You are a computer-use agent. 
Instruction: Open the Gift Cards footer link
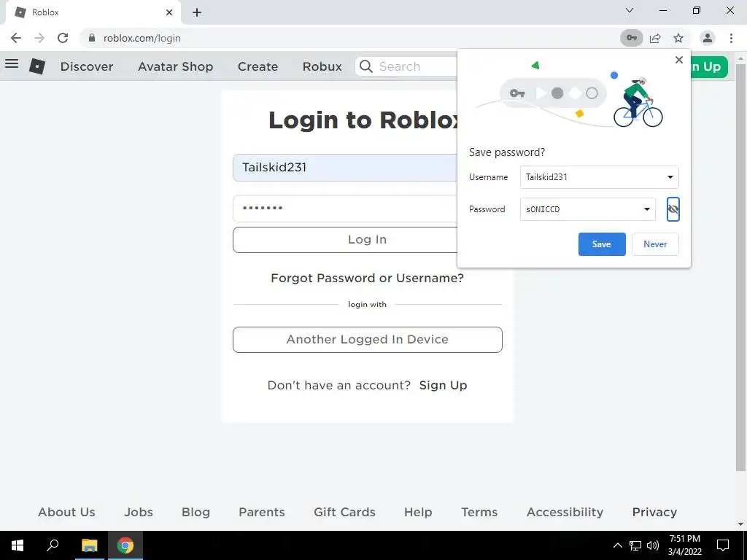(344, 512)
